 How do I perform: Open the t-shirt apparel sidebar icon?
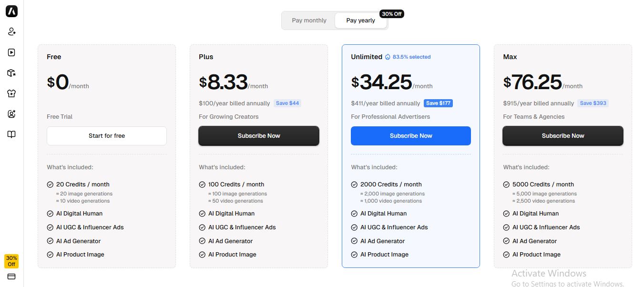click(12, 93)
